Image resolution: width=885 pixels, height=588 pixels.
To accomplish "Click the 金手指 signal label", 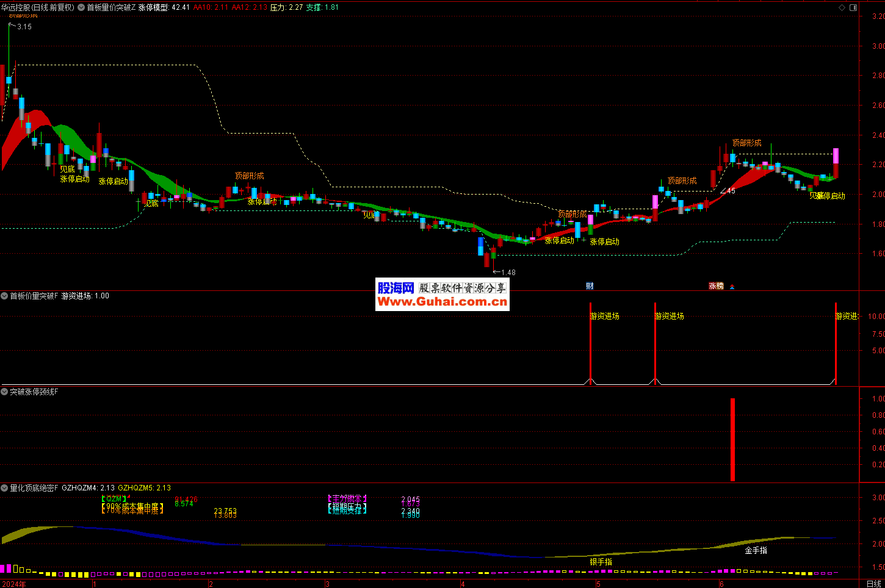I will (756, 550).
